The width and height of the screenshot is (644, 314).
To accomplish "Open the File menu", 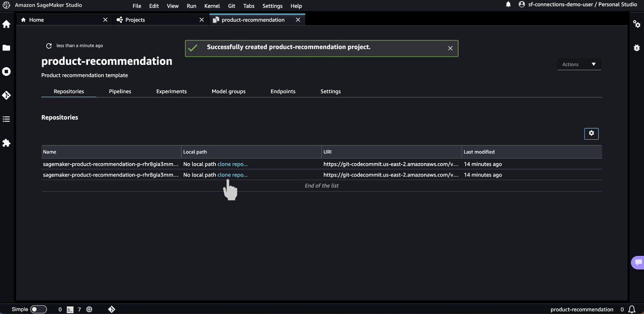I will click(x=137, y=6).
